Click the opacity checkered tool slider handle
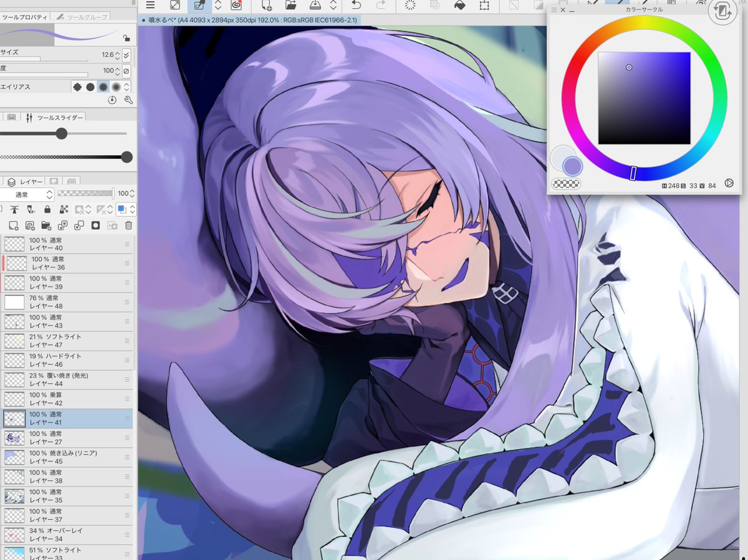Screen dimensions: 748x560 [127, 157]
